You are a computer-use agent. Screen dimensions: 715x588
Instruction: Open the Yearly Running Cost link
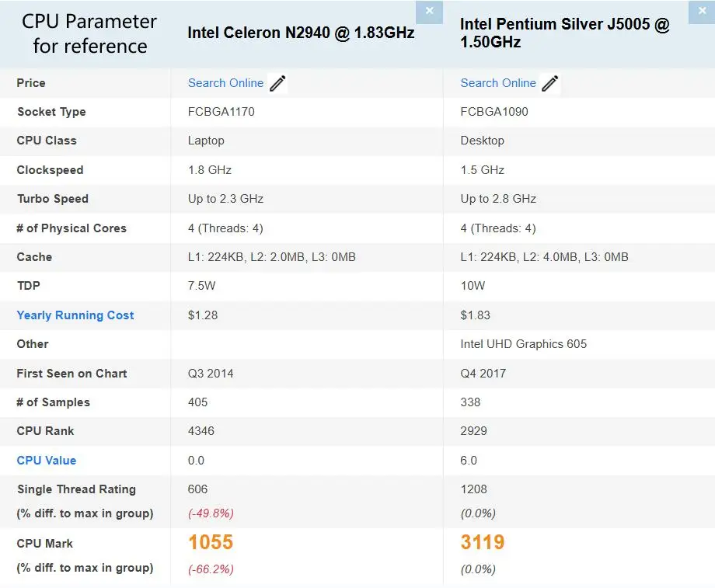point(75,315)
